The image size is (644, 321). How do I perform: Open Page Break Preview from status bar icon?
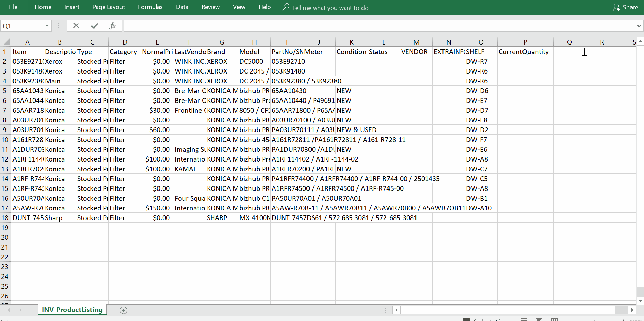(555, 320)
